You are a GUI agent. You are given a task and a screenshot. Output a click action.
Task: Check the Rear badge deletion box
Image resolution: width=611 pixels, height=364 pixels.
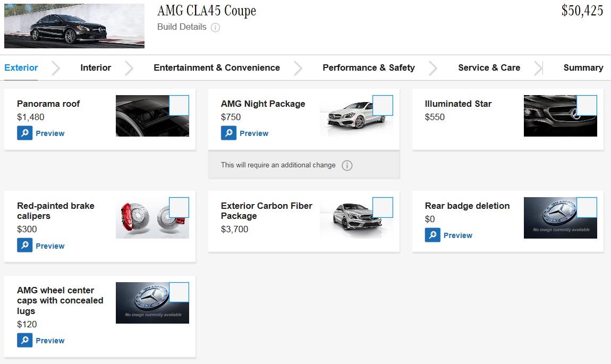[587, 207]
